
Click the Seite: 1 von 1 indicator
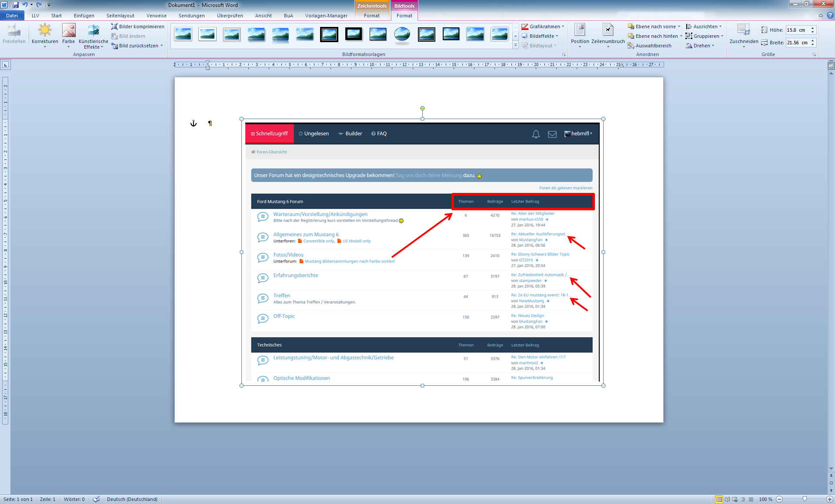pyautogui.click(x=18, y=499)
